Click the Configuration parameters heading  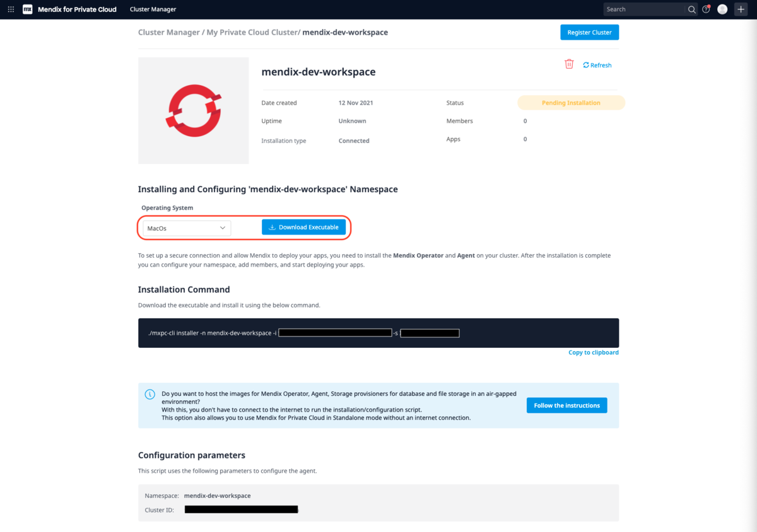[192, 455]
